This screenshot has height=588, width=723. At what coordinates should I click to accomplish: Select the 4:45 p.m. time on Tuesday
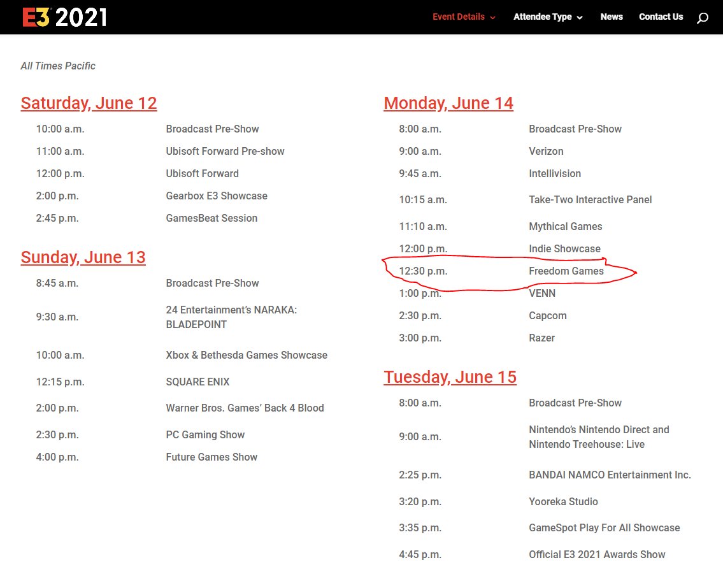420,555
